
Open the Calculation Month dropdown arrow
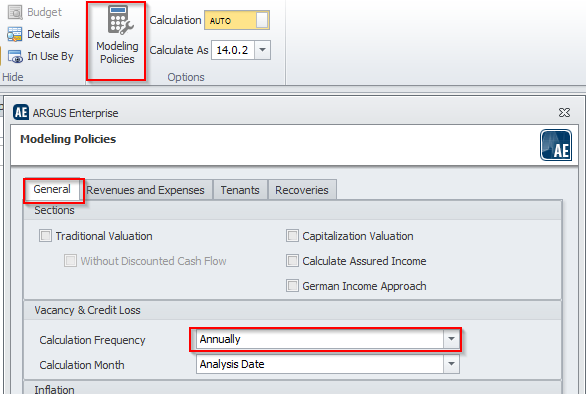(x=451, y=364)
